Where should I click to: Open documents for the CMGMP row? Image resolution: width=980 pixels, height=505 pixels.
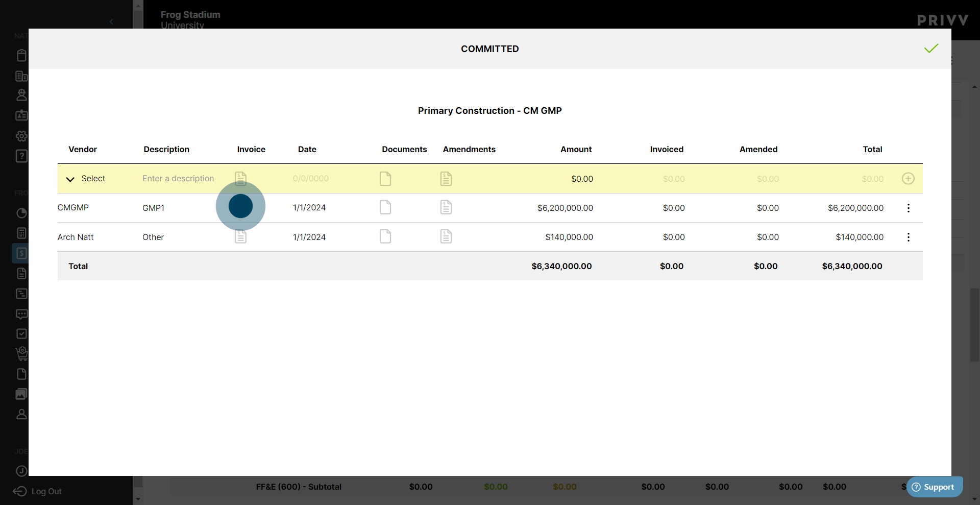point(385,207)
